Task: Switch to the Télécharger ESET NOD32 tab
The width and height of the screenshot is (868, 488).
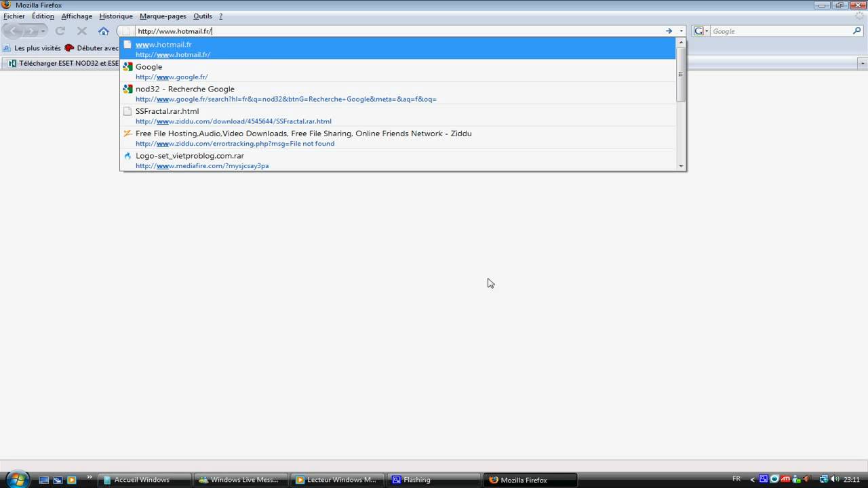Action: tap(61, 63)
